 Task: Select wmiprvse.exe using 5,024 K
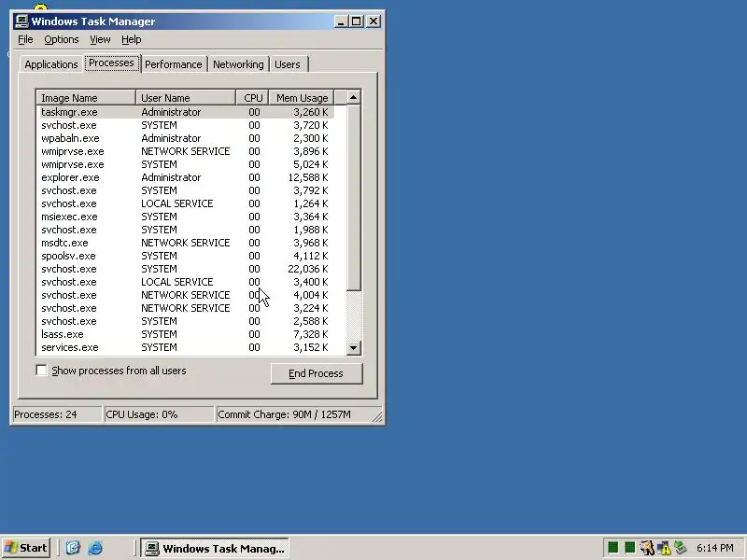point(185,164)
